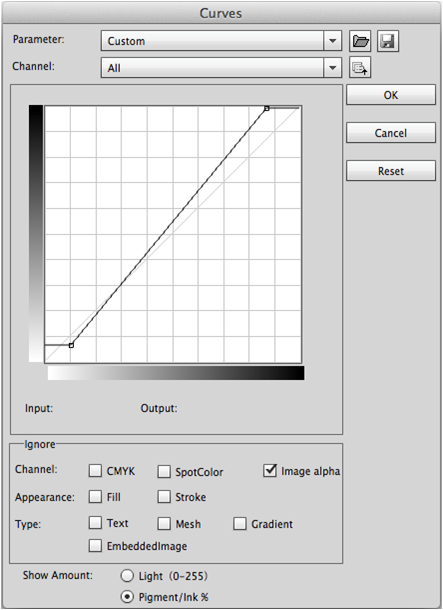Save curve preset with floppy disk icon
Image resolution: width=443 pixels, height=610 pixels.
pyautogui.click(x=388, y=41)
